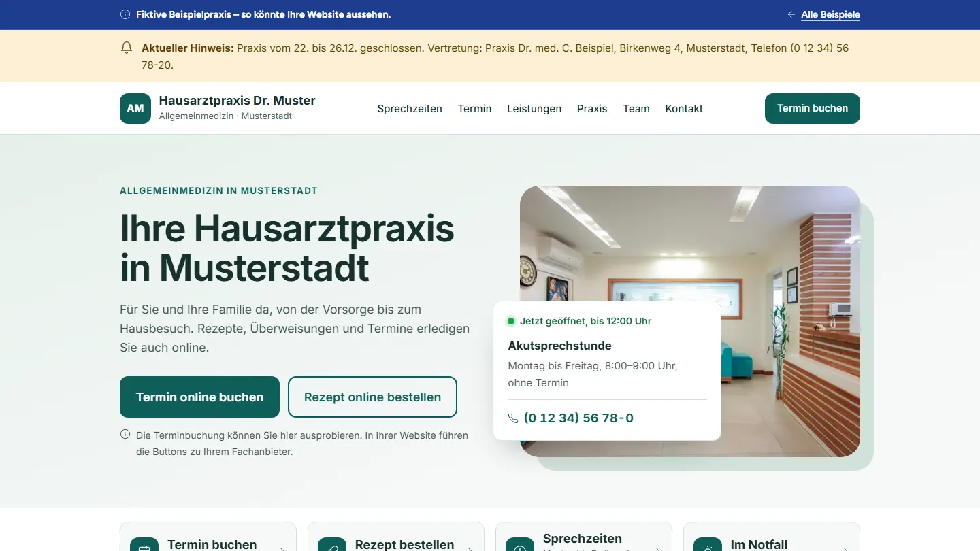Click the Akutsprechstunde heading
This screenshot has width=980, height=551.
pyautogui.click(x=559, y=346)
